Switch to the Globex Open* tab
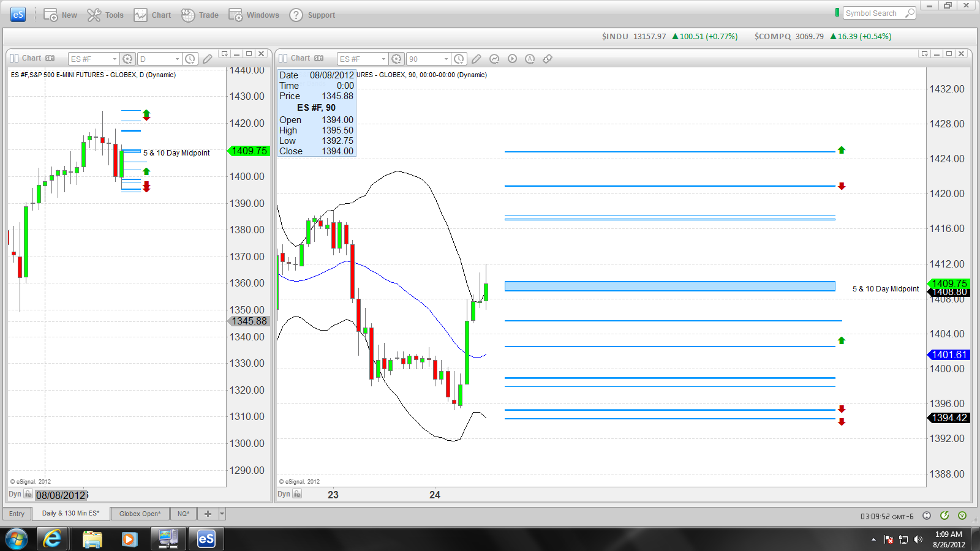The width and height of the screenshot is (980, 551). 140,514
